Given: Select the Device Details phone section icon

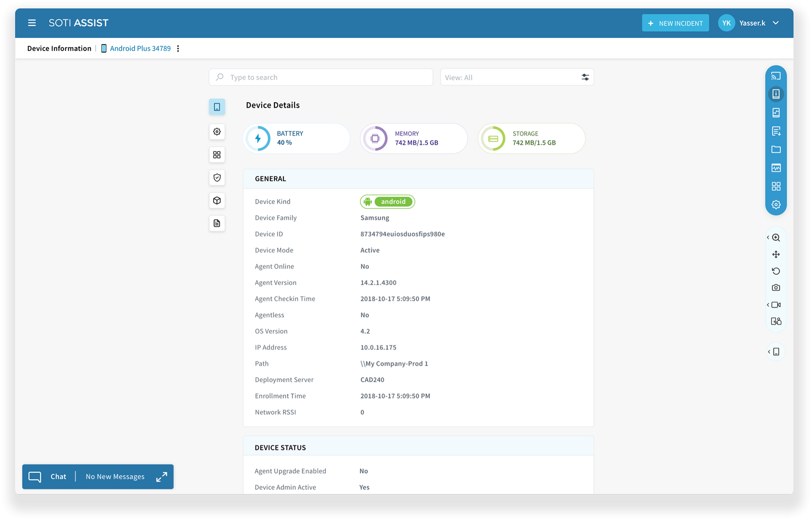Looking at the screenshot, I should (x=217, y=107).
